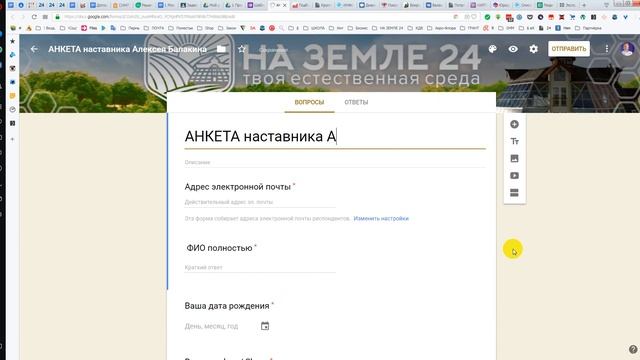Click the browser forward arrow
640x360 pixels.
23,17
